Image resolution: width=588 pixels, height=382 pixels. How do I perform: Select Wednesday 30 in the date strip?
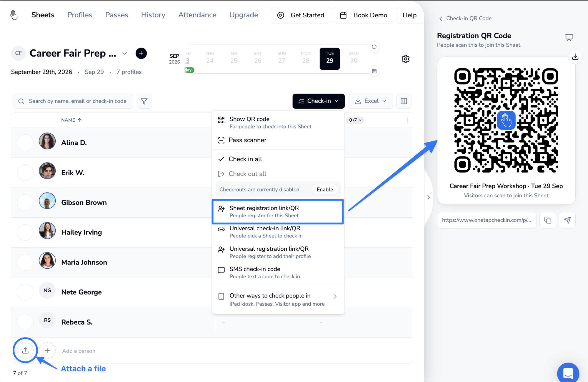click(x=354, y=58)
